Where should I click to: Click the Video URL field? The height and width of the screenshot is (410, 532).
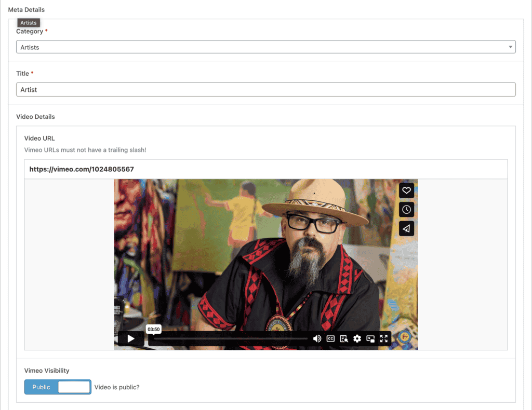(266, 169)
